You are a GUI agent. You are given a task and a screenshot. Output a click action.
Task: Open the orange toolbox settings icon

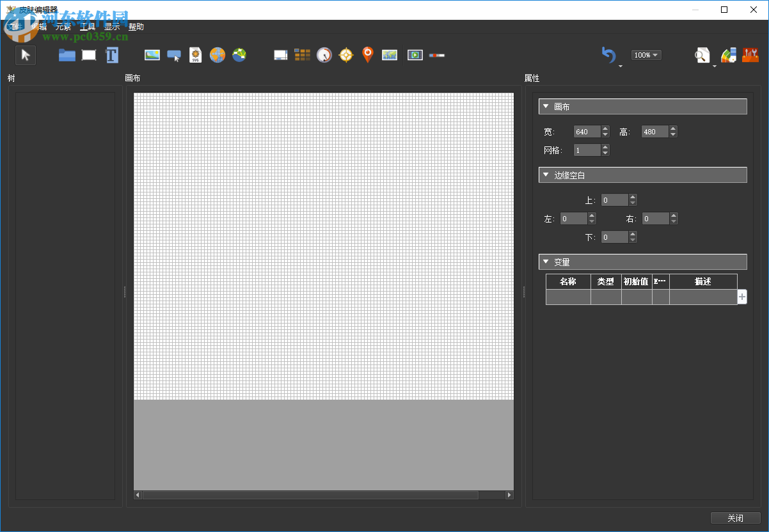(750, 55)
